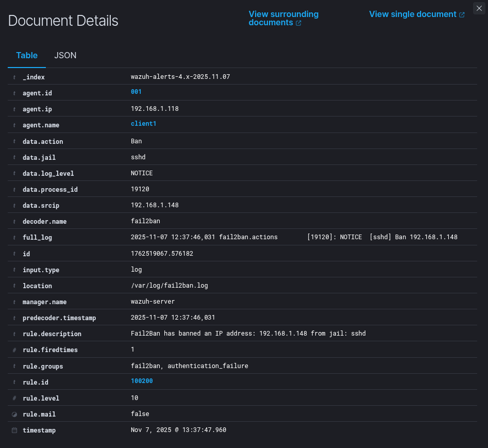Click the number icon next to rule.firedtimes
The width and height of the screenshot is (488, 448).
pos(14,350)
